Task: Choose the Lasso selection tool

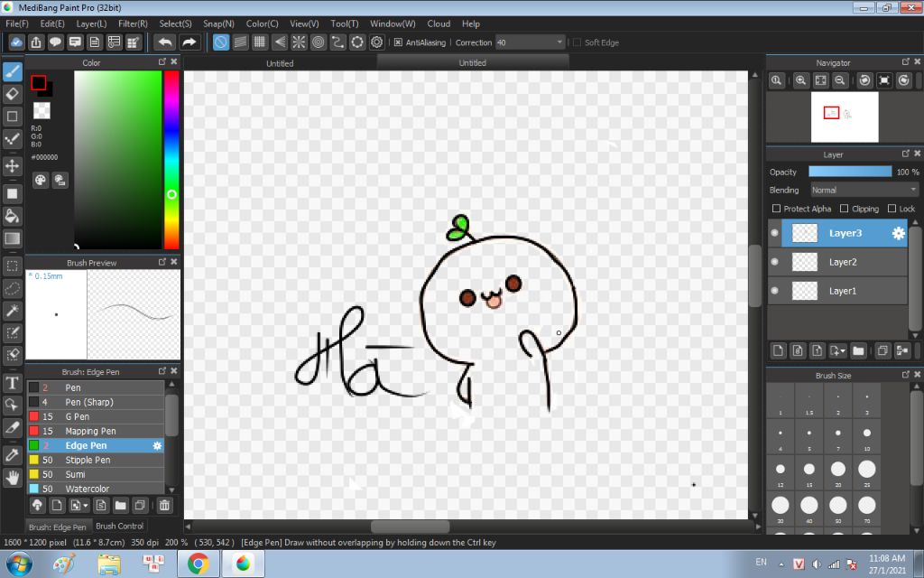Action: pos(13,288)
